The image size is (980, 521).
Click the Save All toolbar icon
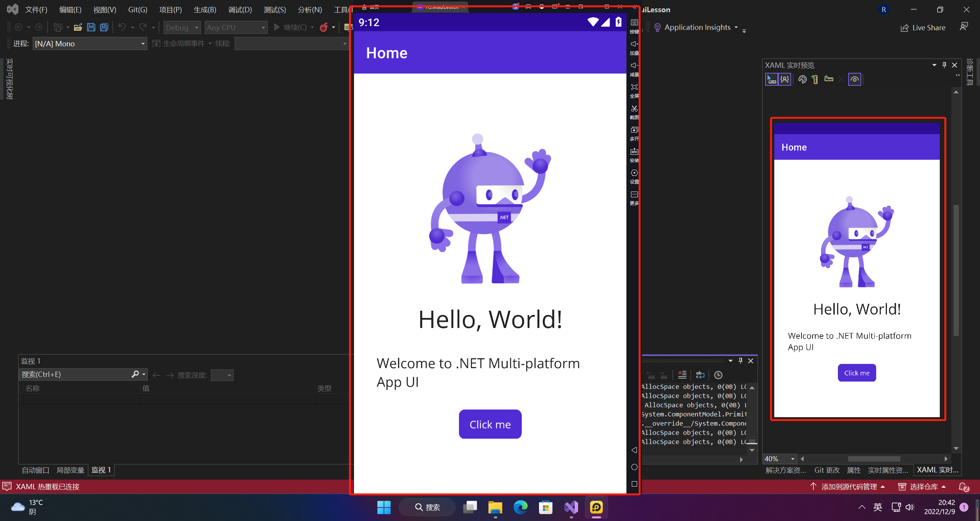tap(104, 27)
